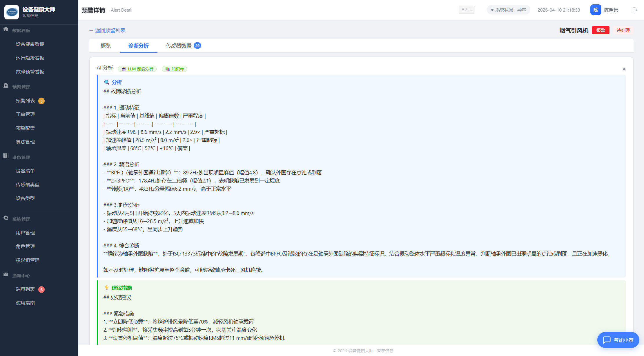Open 预警列表 in the sidebar
This screenshot has width=644, height=356.
coord(25,101)
